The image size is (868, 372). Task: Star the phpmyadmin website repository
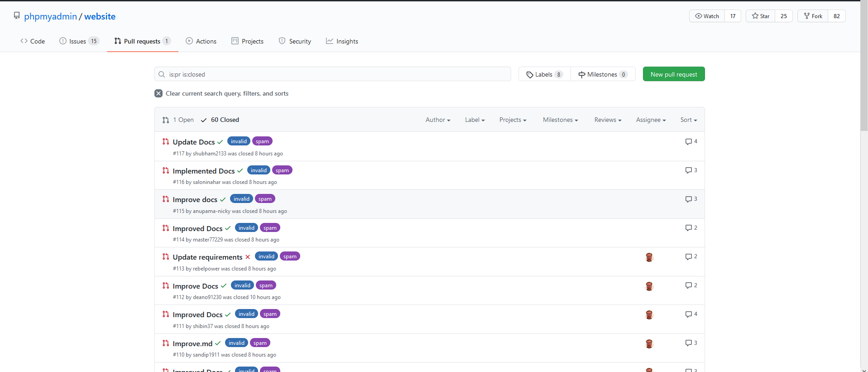761,16
